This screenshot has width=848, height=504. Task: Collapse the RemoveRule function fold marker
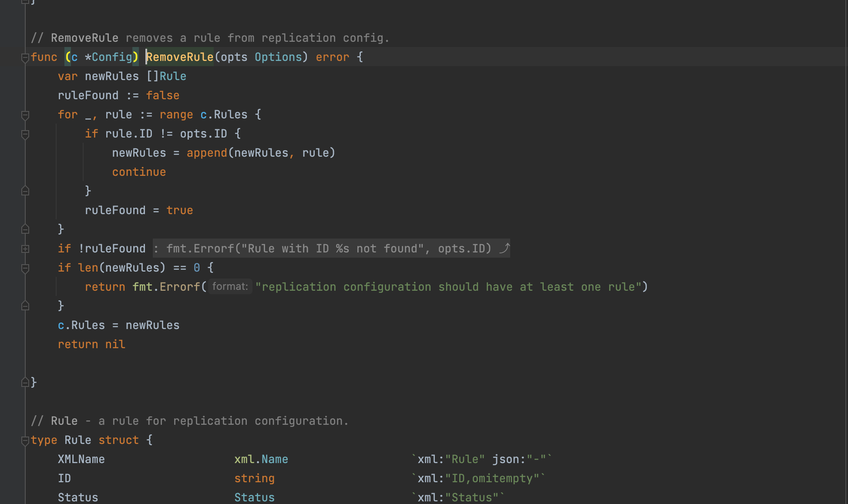25,57
